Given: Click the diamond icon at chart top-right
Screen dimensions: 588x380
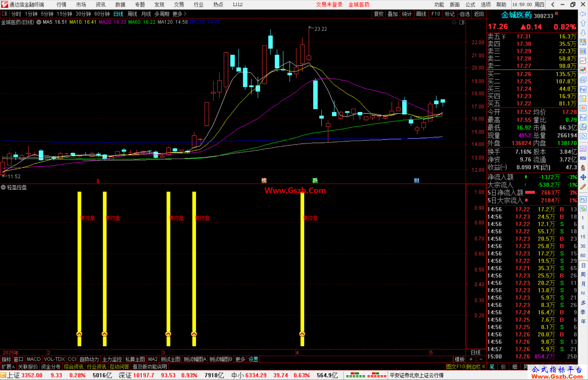Looking at the screenshot, I should [x=454, y=22].
